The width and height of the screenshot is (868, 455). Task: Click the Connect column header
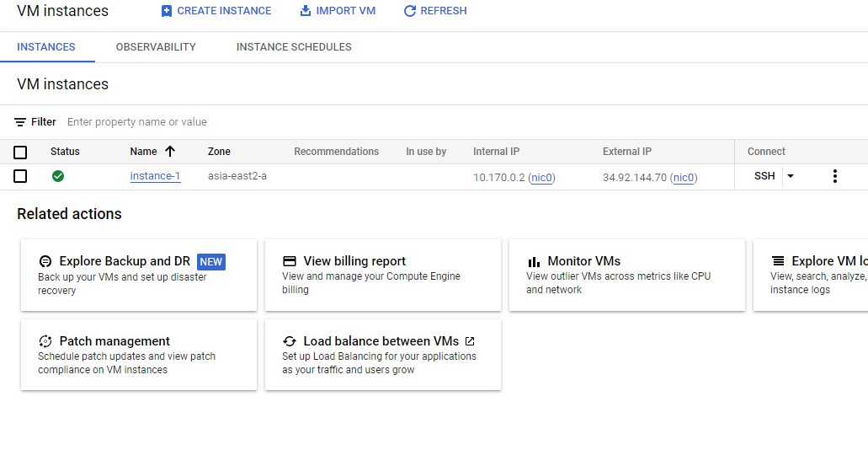pos(766,152)
